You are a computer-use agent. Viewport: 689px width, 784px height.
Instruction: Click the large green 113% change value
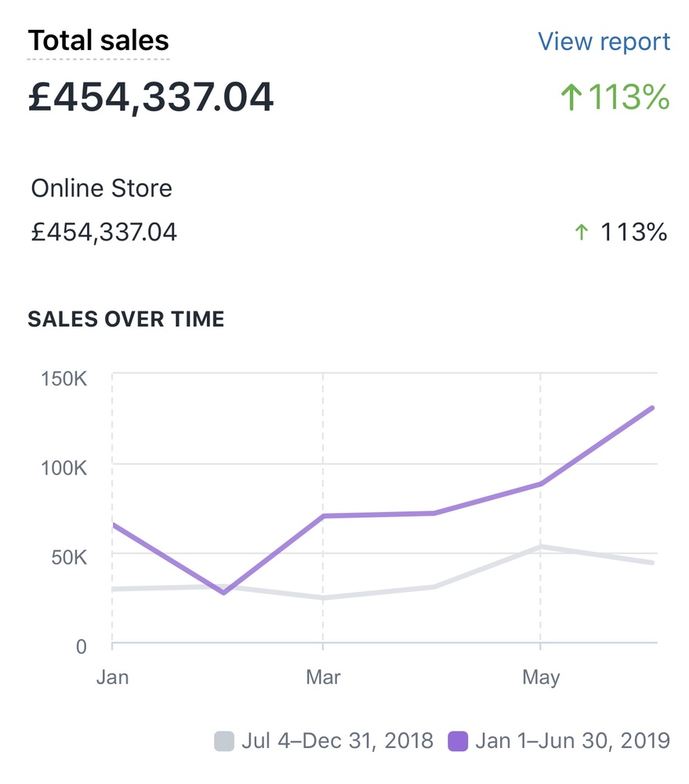point(629,98)
